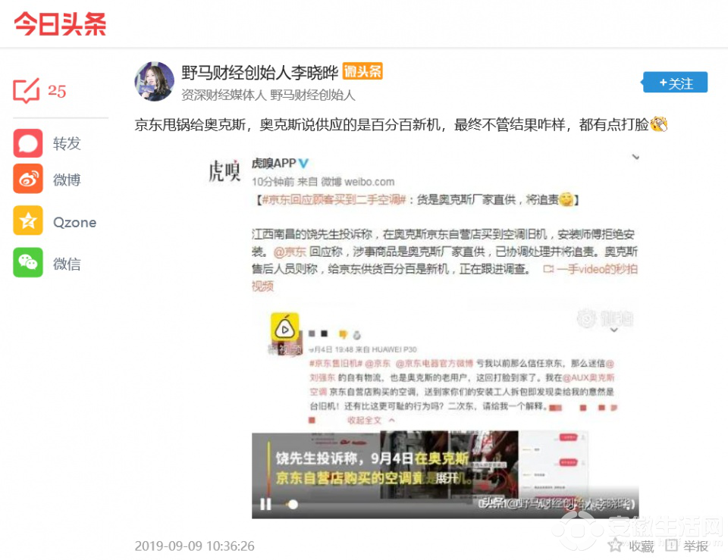Open the #京东回应顾客买到二手空调# hashtag

(x=334, y=200)
